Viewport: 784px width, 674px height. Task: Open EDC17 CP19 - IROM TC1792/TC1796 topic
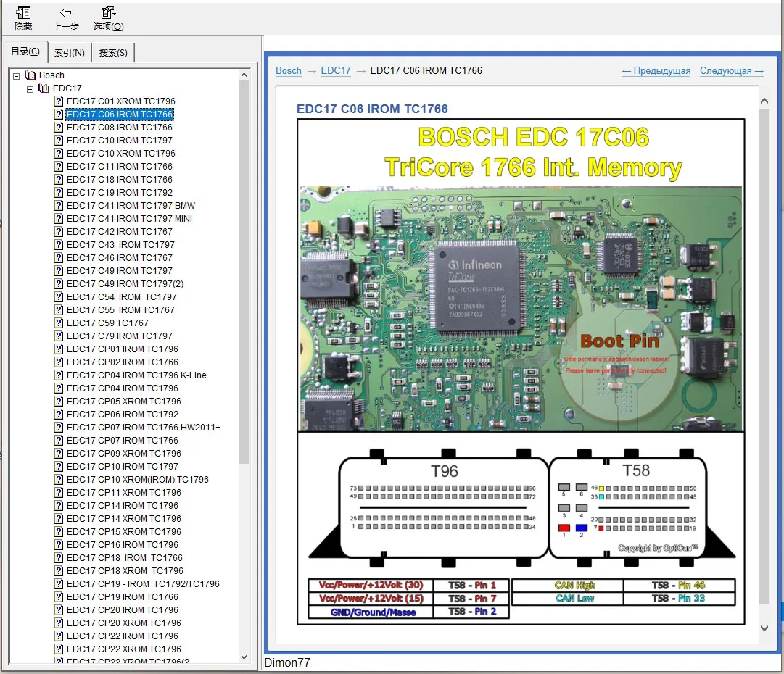143,584
